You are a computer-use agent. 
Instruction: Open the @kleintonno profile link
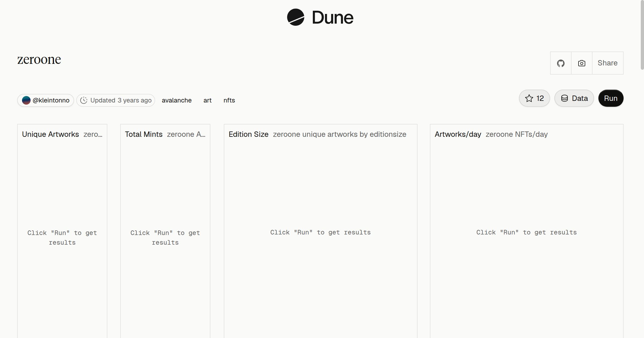click(x=46, y=100)
